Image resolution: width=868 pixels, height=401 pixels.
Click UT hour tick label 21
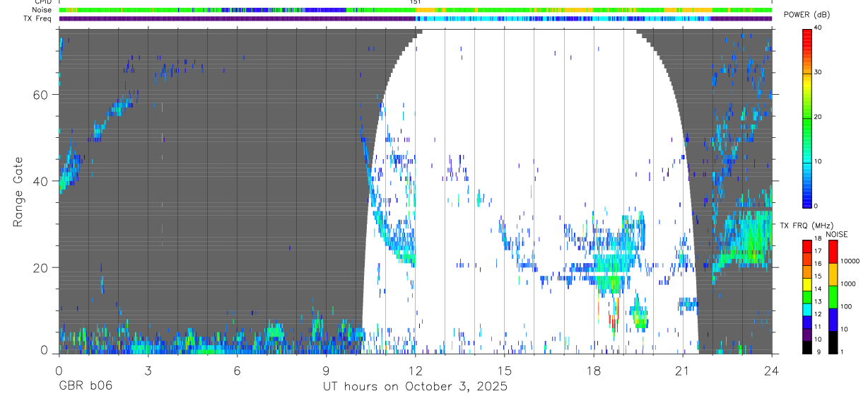pyautogui.click(x=683, y=370)
